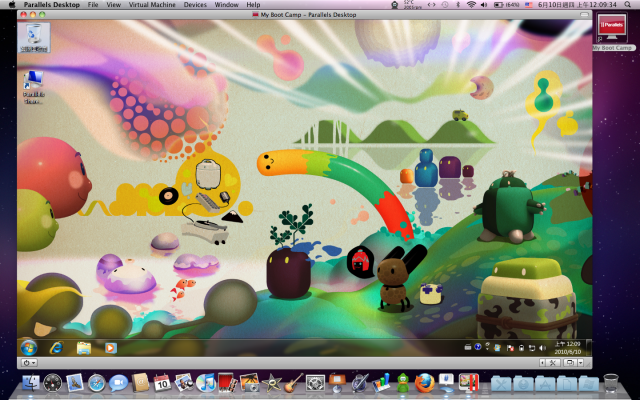The height and width of the screenshot is (400, 640).
Task: Click the toolbar toggle pill in title bar
Action: [x=584, y=14]
